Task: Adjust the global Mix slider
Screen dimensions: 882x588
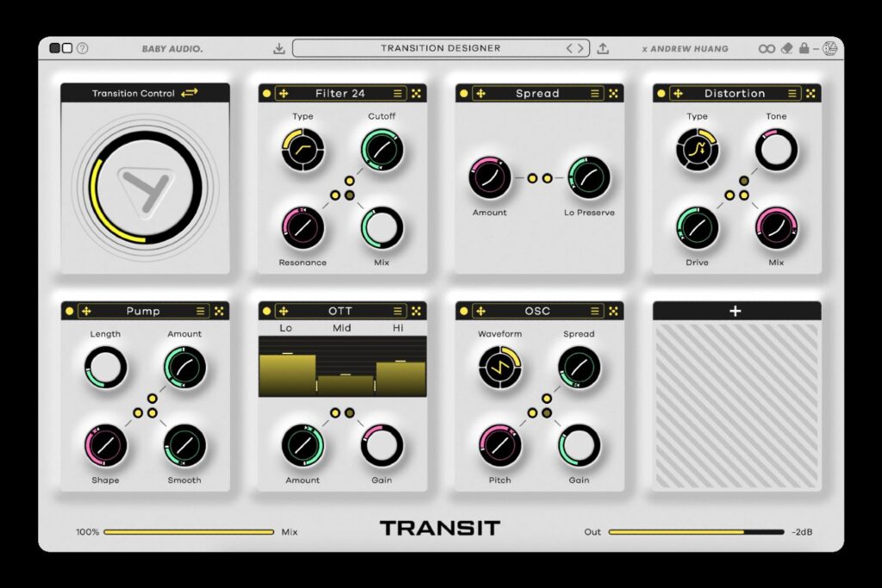Action: coord(189,532)
